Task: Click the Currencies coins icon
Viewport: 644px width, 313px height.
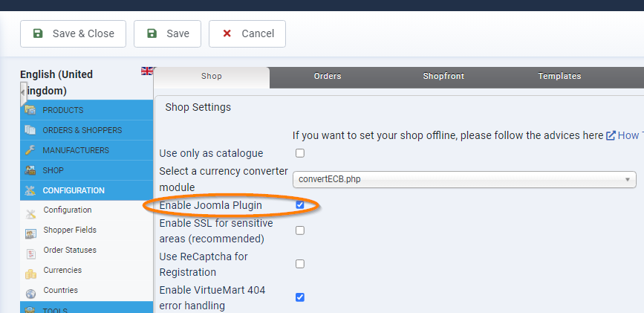Action: [x=30, y=271]
